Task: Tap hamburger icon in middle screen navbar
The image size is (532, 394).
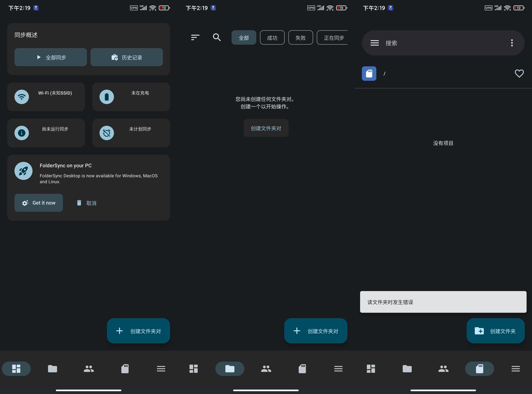Action: coord(338,369)
